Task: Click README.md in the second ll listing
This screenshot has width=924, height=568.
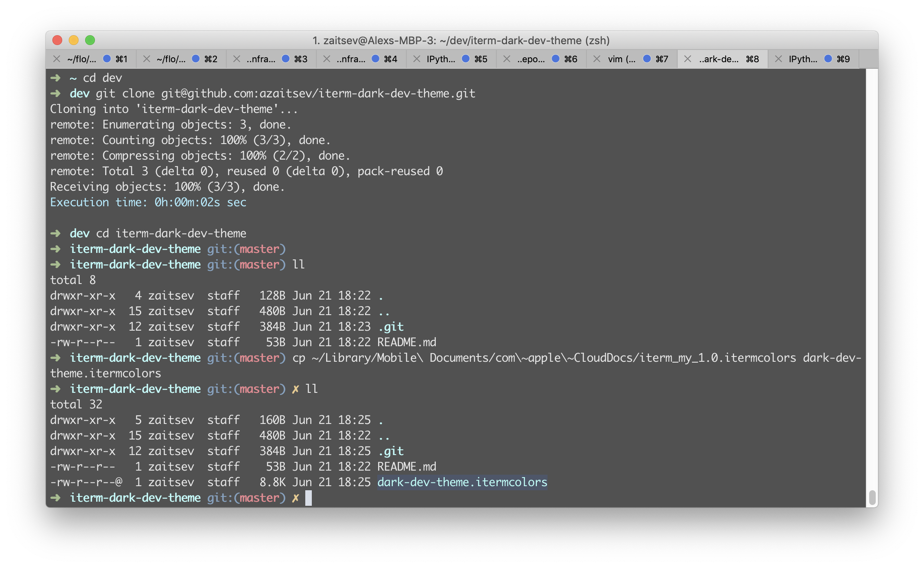Action: [407, 467]
